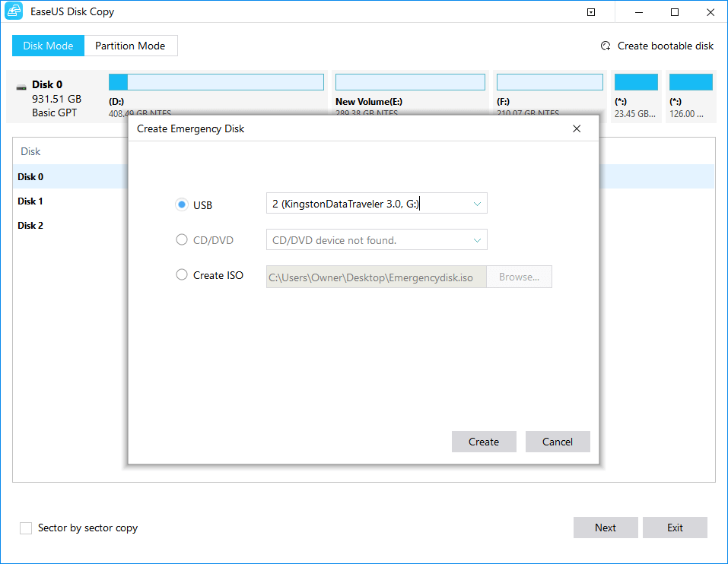Switch to Disk Mode tab
The height and width of the screenshot is (564, 728).
(x=48, y=46)
